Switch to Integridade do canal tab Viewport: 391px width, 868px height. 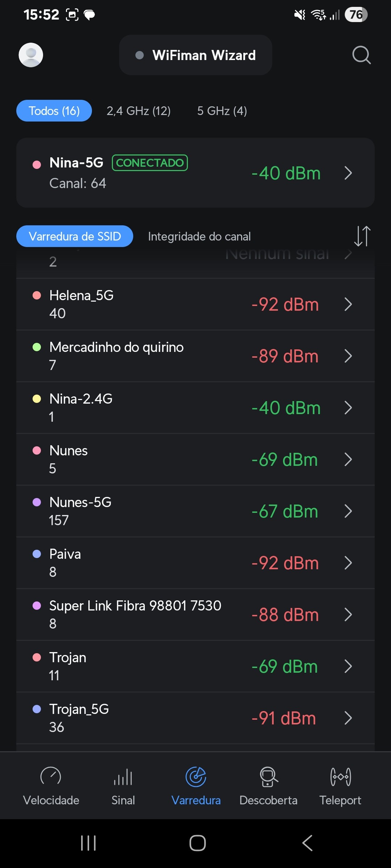pos(199,237)
